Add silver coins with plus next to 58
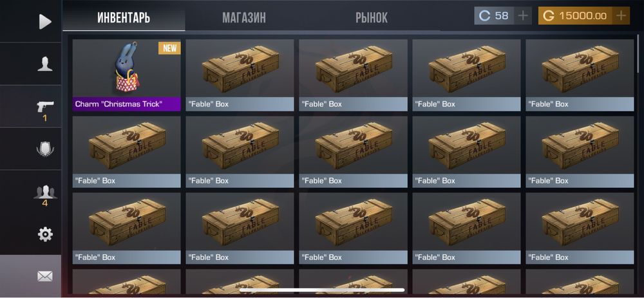 point(523,15)
